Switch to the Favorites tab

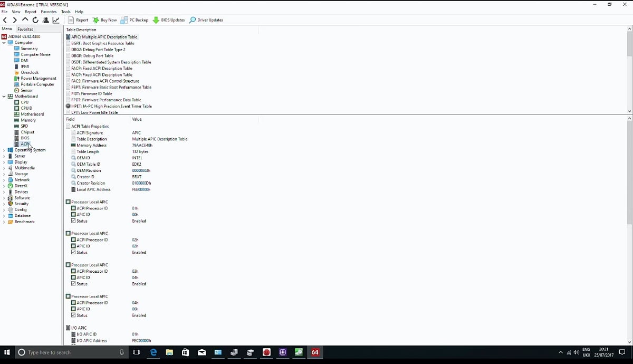pos(24,29)
